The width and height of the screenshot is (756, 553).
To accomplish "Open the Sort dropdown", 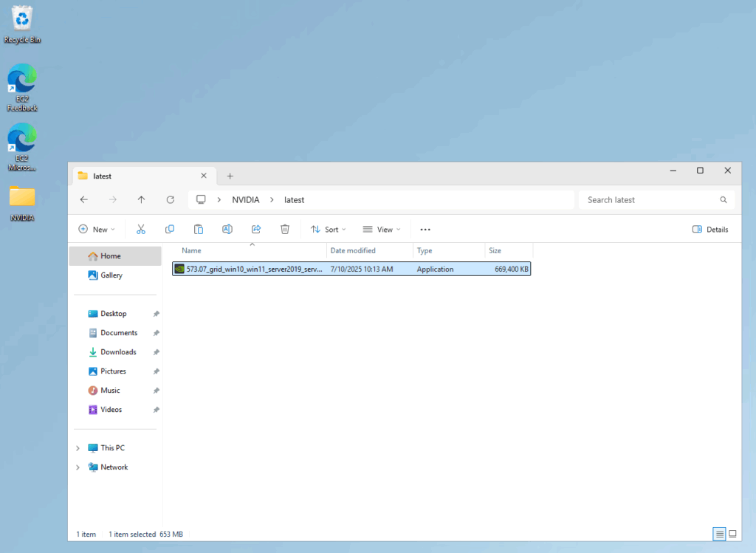I will [x=329, y=230].
